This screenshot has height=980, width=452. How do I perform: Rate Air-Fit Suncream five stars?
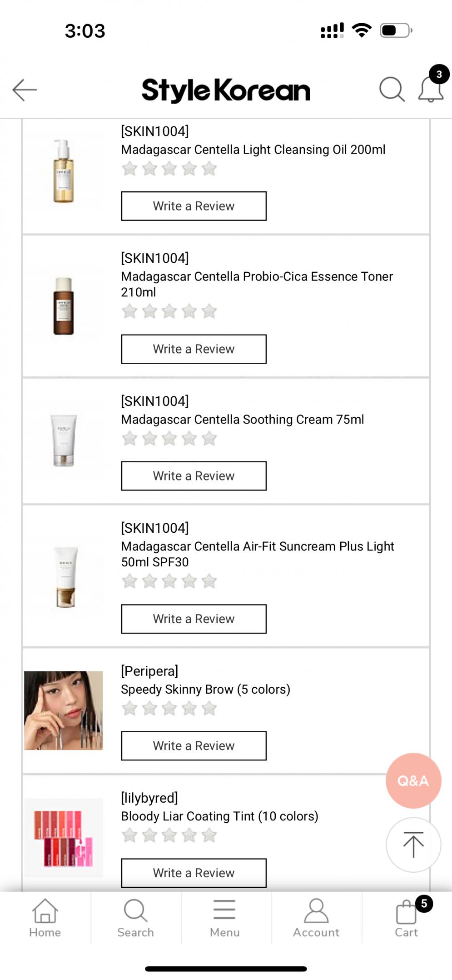(x=209, y=581)
